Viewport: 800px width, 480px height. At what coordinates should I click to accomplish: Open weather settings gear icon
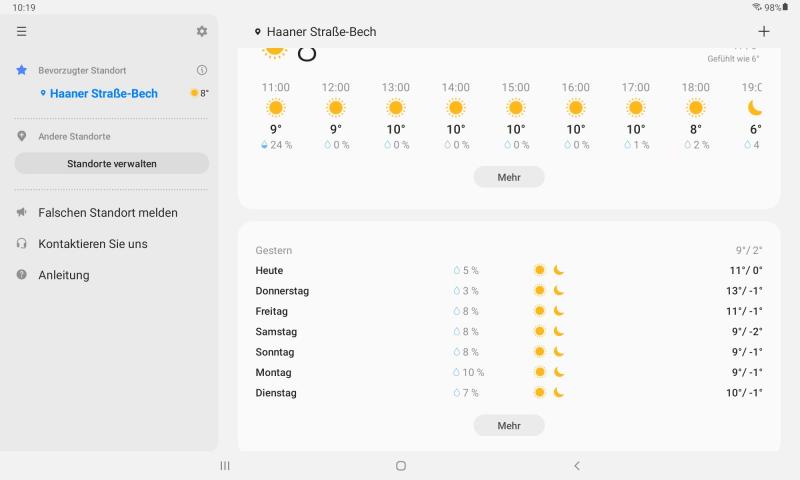tap(202, 32)
